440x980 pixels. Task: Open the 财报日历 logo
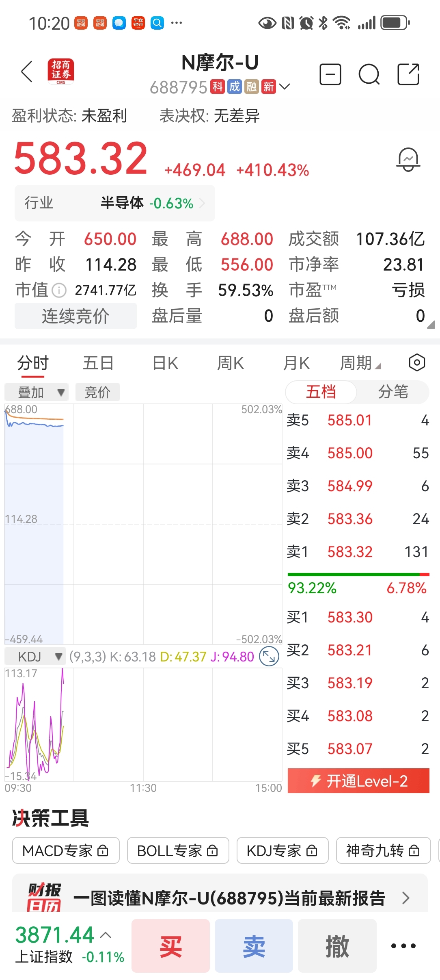click(44, 897)
